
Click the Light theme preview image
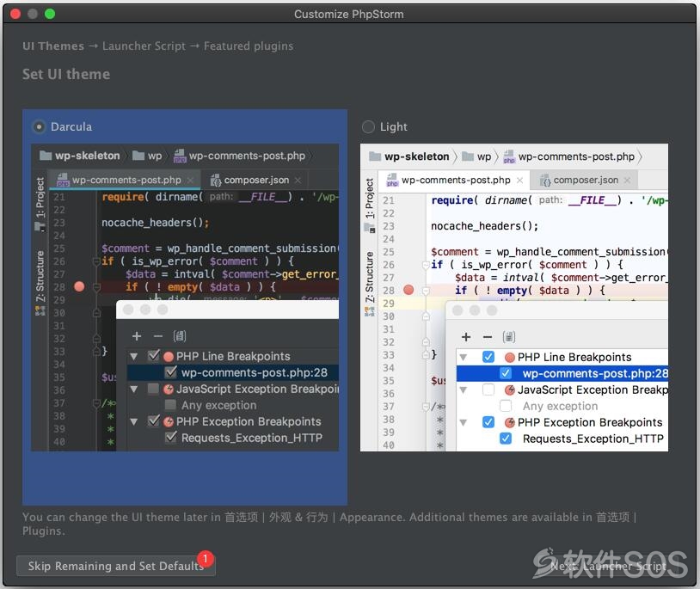pos(514,298)
